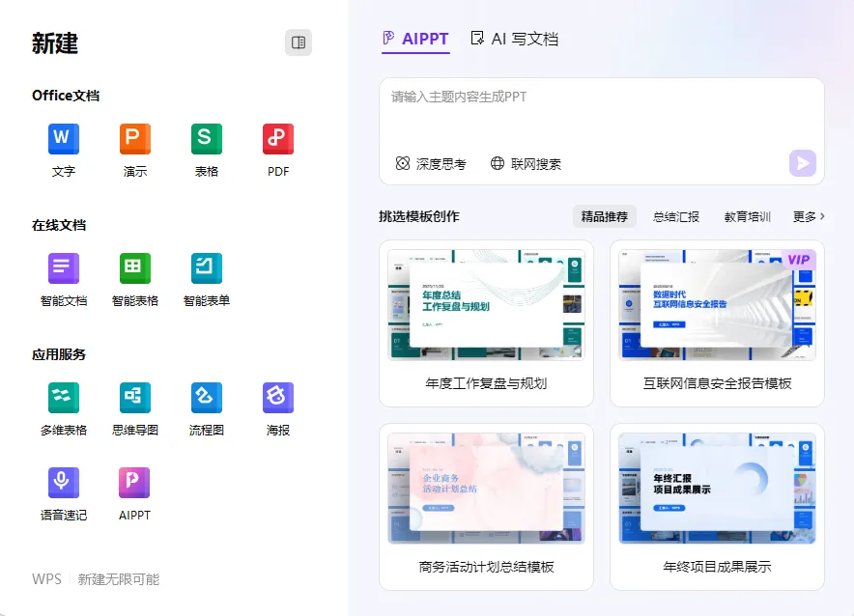Screen dimensions: 854x616
Task: Click 商务活动计划总结模板 title text
Action: click(x=486, y=567)
